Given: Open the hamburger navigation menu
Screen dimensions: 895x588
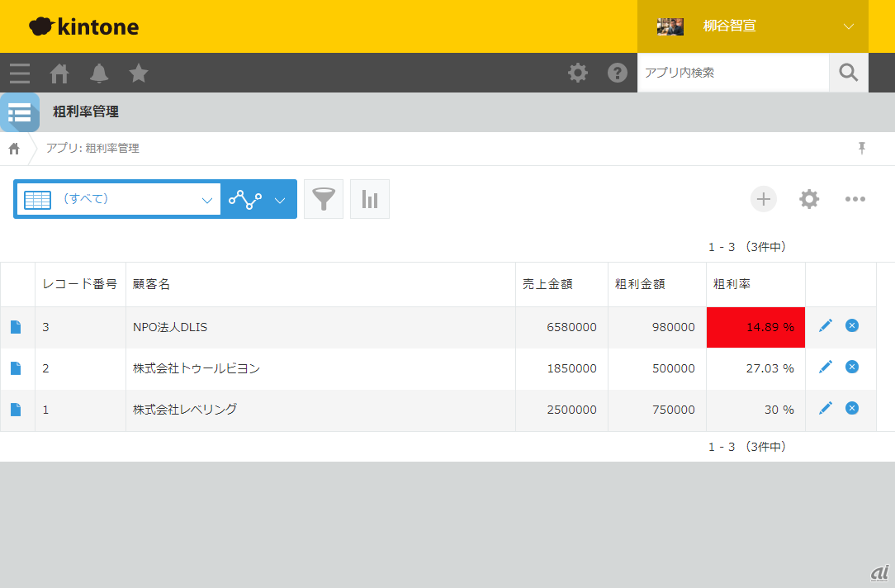Looking at the screenshot, I should [x=20, y=73].
